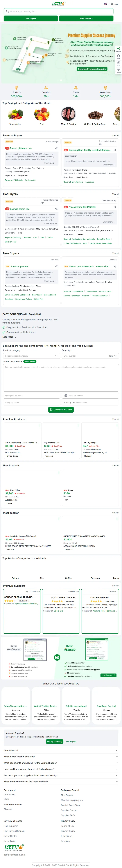Expand the Premium Plan benefits FAQ

coord(61,782)
